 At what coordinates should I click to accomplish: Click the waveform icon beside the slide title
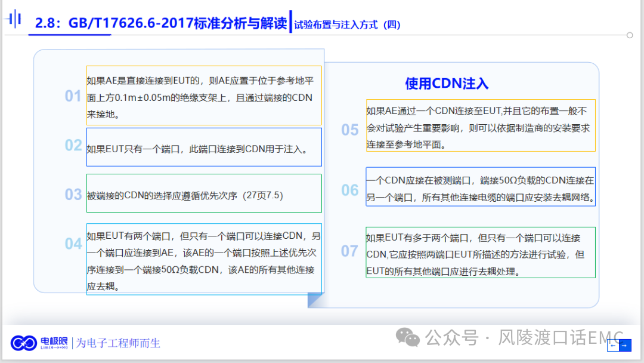point(14,20)
